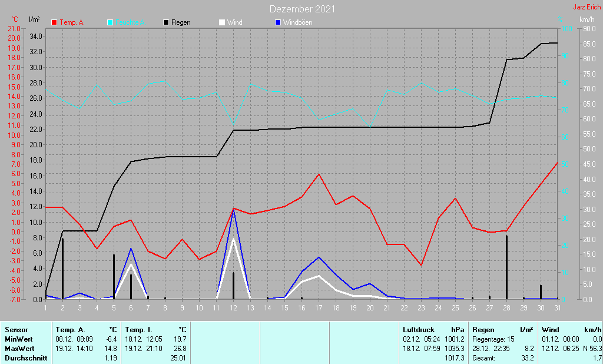Click the '8.2' maximum rain value
The image size is (603, 364).
pos(529,349)
